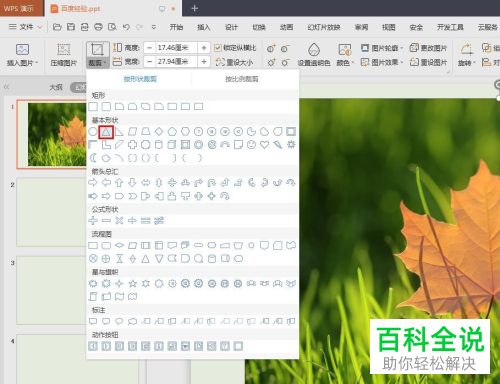500x384 pixels.
Task: Choose the cross shape in basic shapes
Action: pos(133,145)
